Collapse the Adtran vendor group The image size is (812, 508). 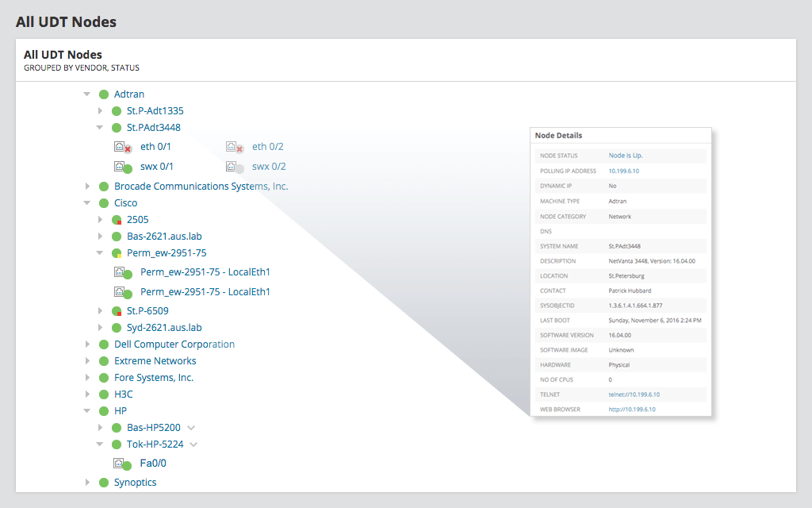pos(87,94)
